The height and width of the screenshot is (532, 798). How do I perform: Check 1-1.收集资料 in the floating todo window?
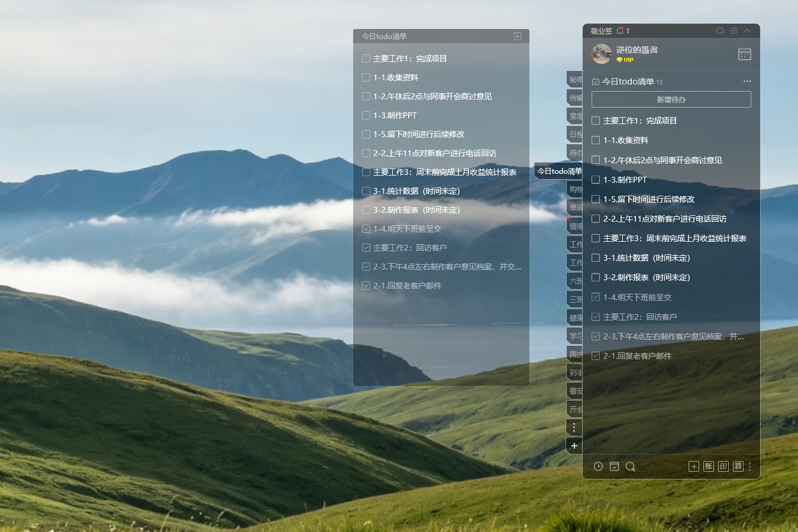pyautogui.click(x=366, y=77)
